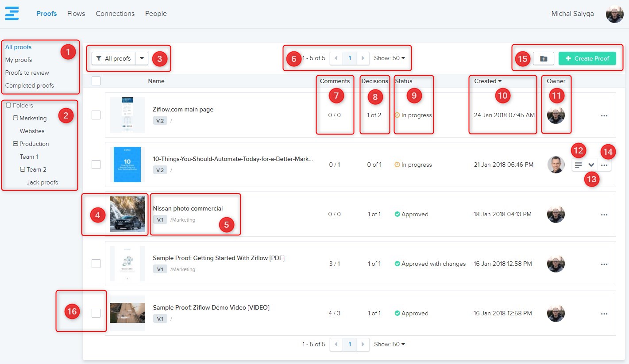Open the People tab
Screen dimensions: 629x364
[156, 14]
